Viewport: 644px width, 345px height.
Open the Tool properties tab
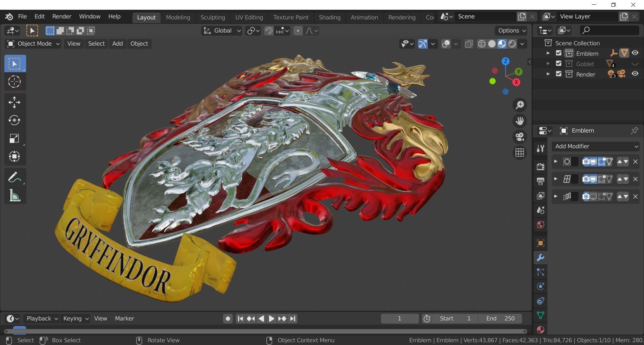[540, 148]
